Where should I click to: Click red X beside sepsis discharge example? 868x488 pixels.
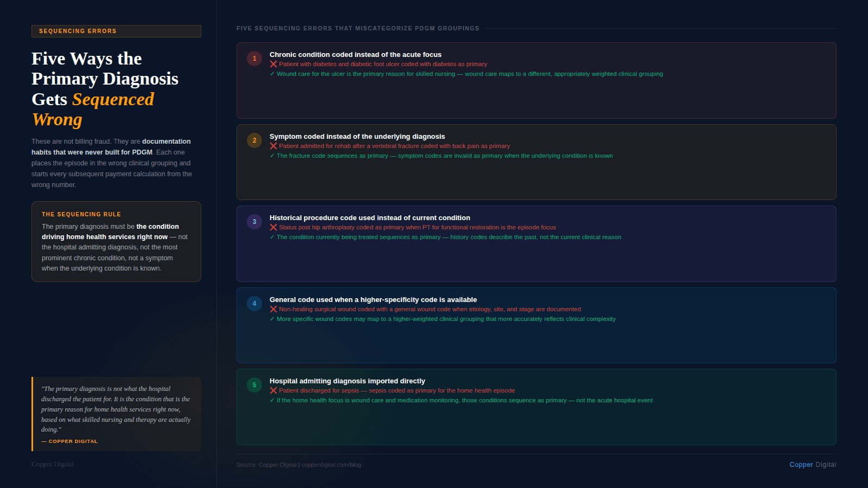[x=273, y=390]
